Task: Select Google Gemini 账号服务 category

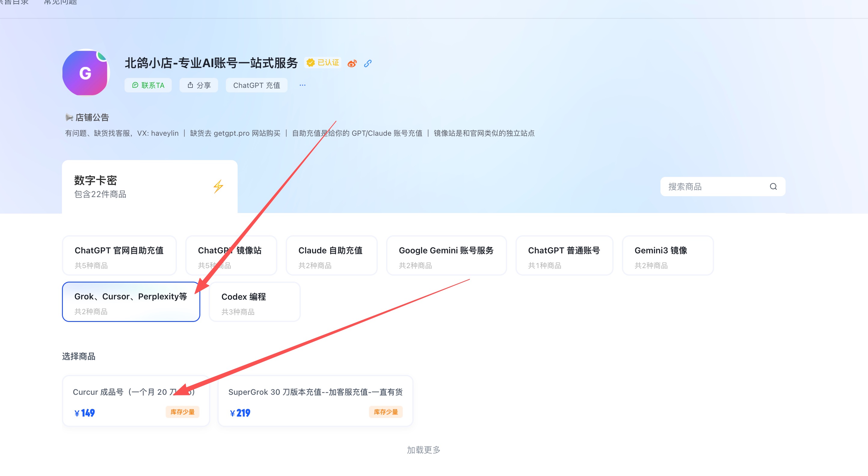Action: tap(446, 256)
